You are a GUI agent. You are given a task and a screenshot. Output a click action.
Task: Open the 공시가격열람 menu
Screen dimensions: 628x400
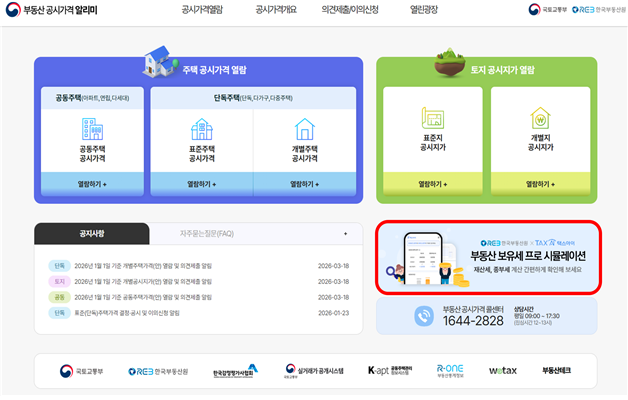[x=202, y=10]
